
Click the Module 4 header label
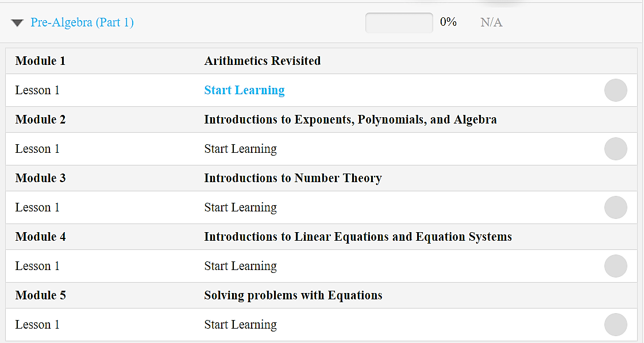tap(40, 237)
